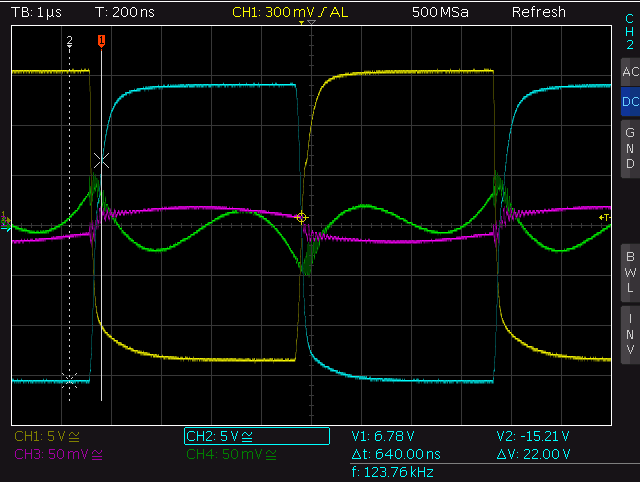The image size is (640, 482).
Task: Click the Refresh acquisition status
Action: (x=539, y=12)
